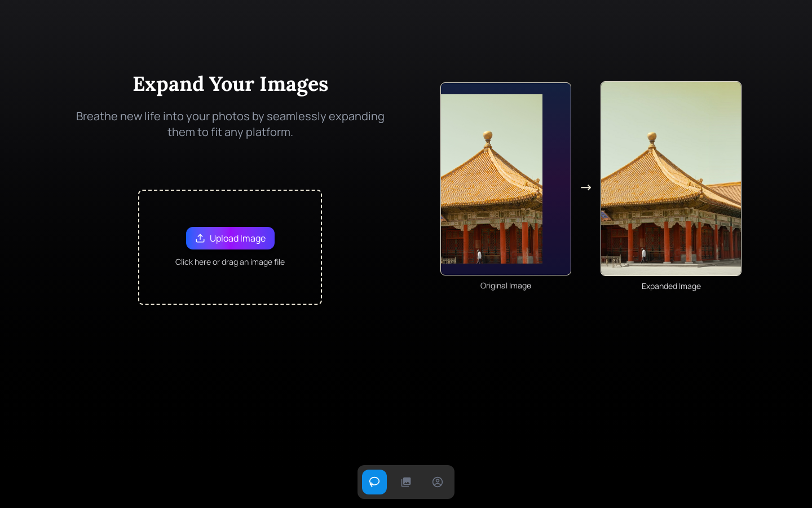Image resolution: width=812 pixels, height=508 pixels.
Task: Open the chat bubble tab in bottom dock
Action: tap(374, 482)
